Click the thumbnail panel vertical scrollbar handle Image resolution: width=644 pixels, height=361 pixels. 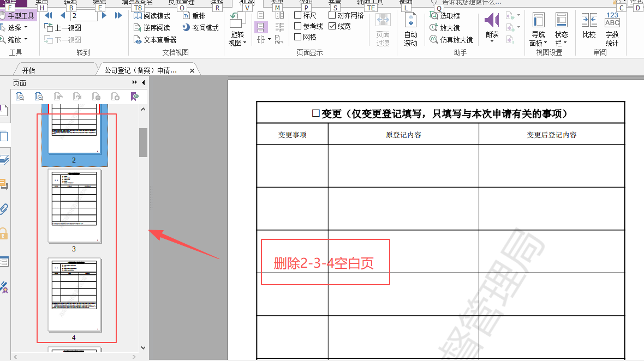click(143, 142)
